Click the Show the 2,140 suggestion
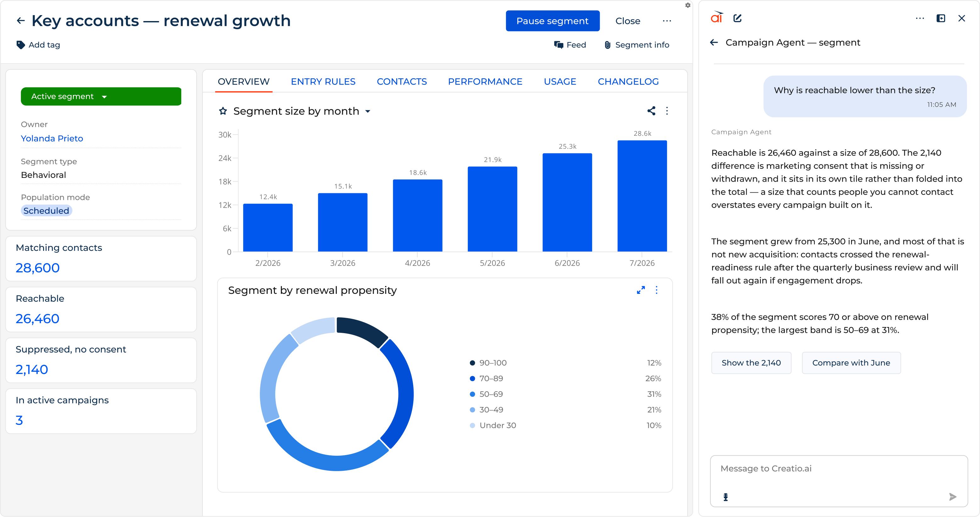 [x=751, y=363]
